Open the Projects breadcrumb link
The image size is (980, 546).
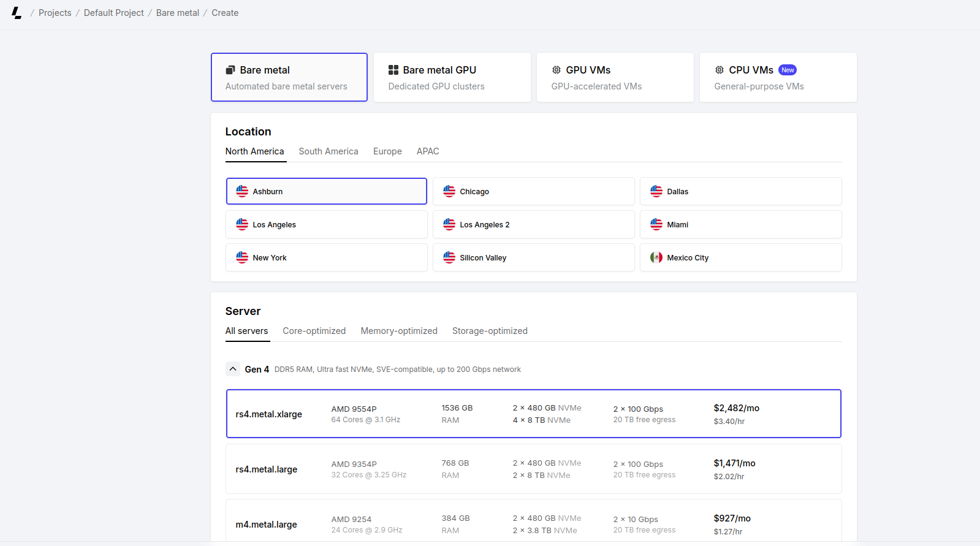[x=55, y=13]
